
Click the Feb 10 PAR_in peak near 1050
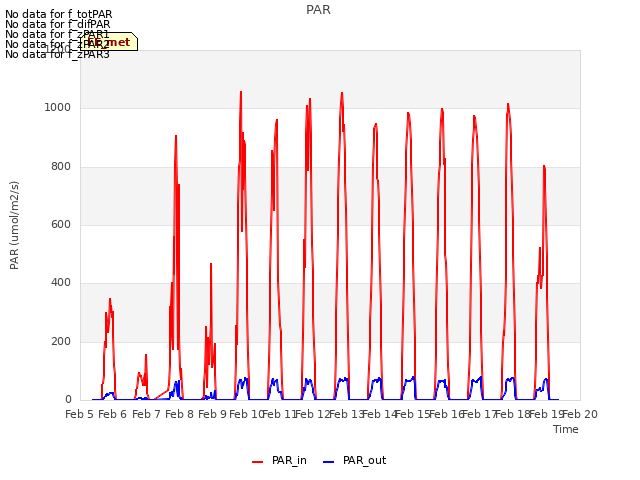click(x=241, y=92)
